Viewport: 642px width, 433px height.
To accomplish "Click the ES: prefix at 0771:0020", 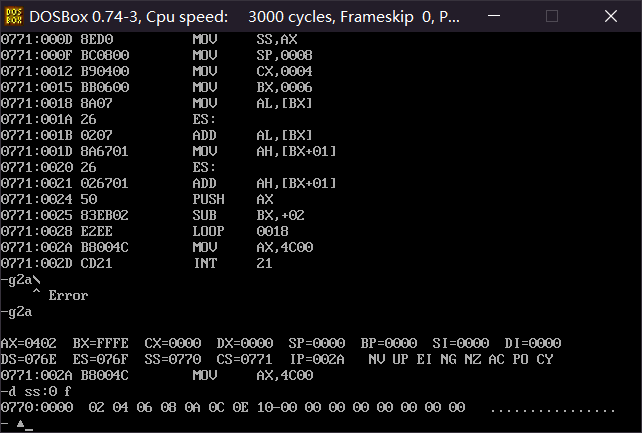I will [x=204, y=167].
